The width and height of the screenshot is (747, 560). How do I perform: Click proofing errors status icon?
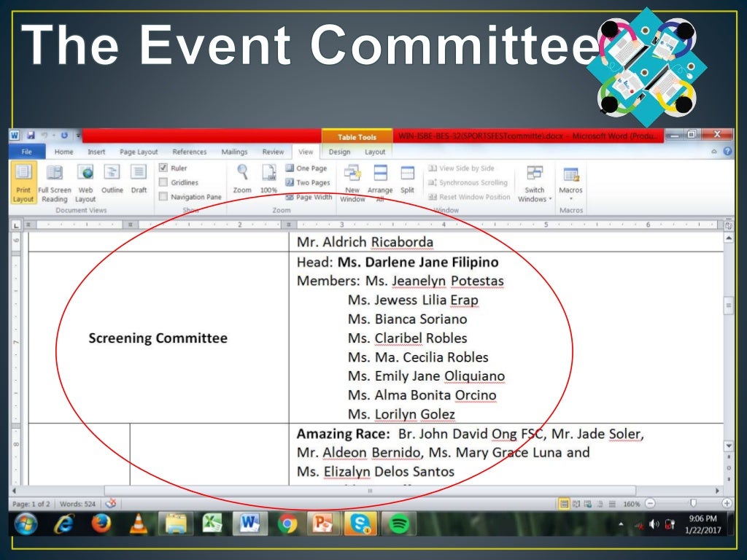tap(111, 503)
